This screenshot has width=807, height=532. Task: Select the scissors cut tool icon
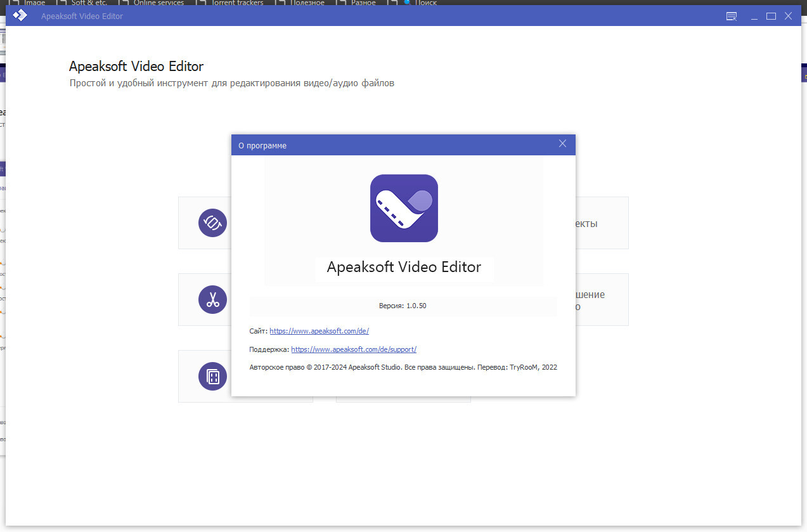click(212, 299)
